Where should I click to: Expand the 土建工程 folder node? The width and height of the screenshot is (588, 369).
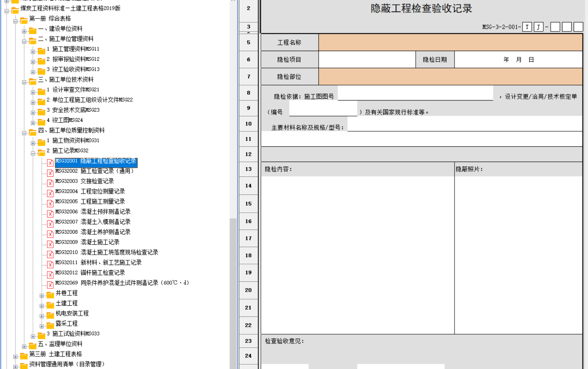(x=42, y=306)
